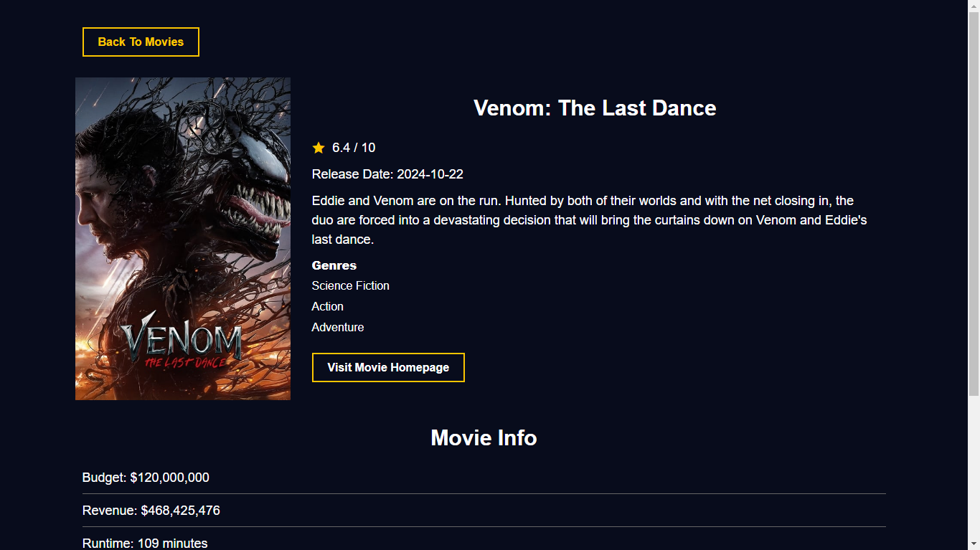Click Release Date: 2024-10-22
Screen dimensions: 980x550
click(387, 174)
